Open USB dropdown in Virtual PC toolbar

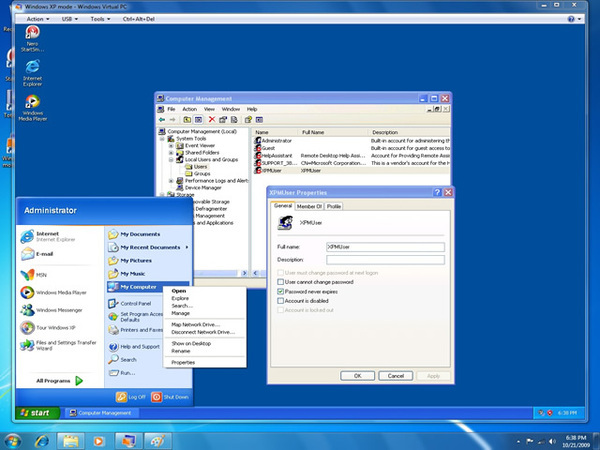click(x=70, y=19)
